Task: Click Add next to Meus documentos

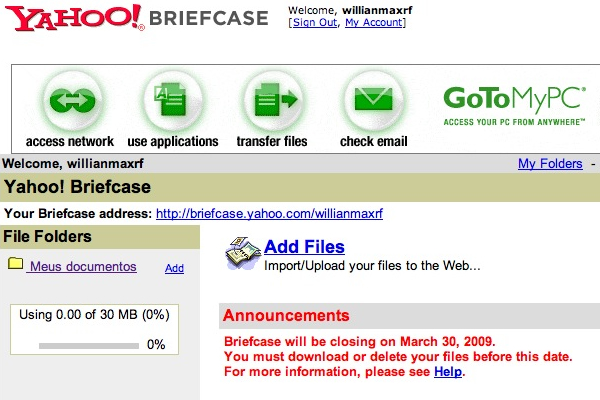Action: 174,268
